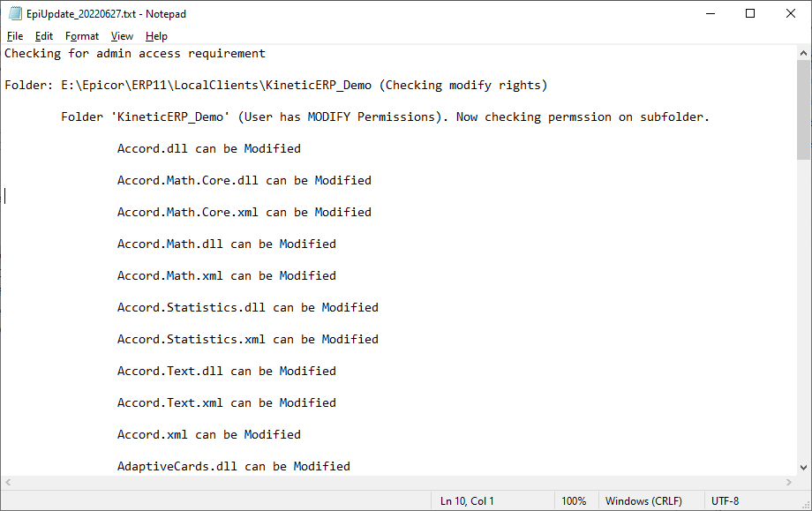Close the Notepad window
812x511 pixels.
pos(790,13)
